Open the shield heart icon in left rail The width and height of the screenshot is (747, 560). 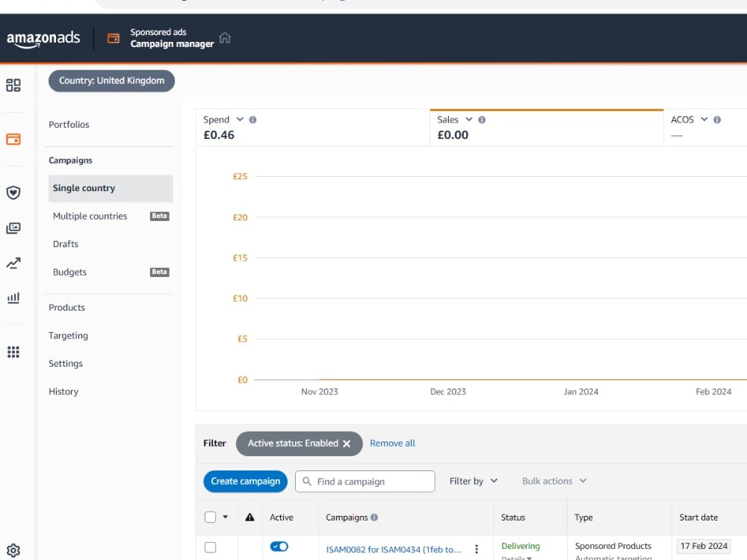click(13, 193)
